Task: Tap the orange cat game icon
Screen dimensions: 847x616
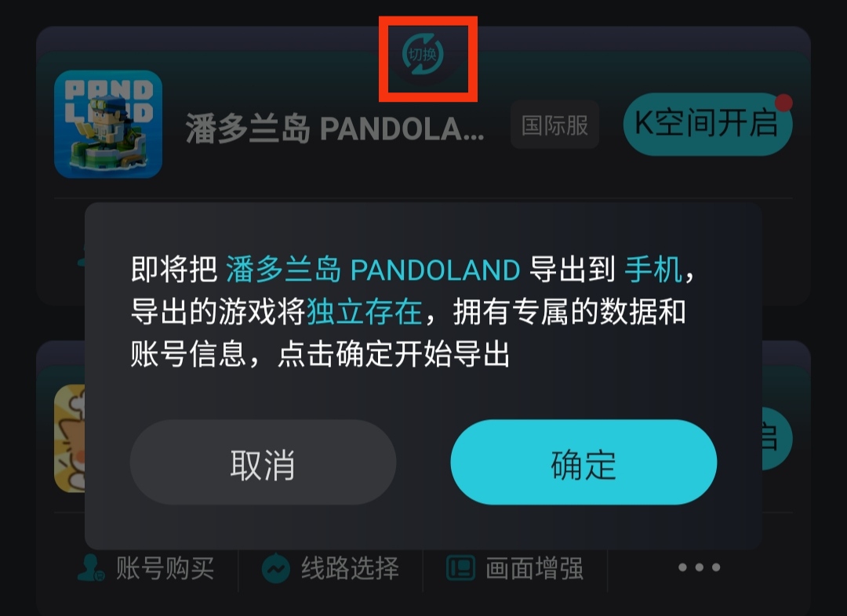Action: pyautogui.click(x=70, y=438)
